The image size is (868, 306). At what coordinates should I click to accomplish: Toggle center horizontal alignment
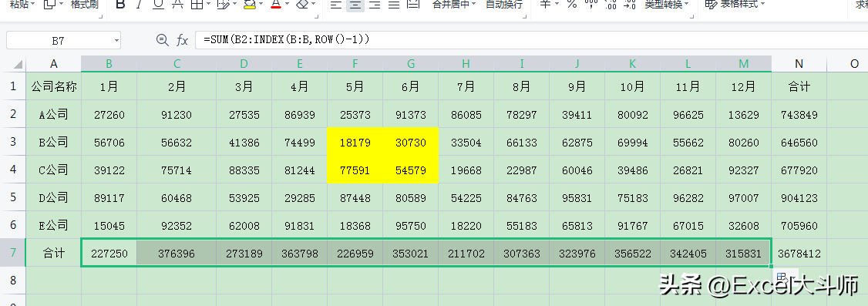click(355, 5)
